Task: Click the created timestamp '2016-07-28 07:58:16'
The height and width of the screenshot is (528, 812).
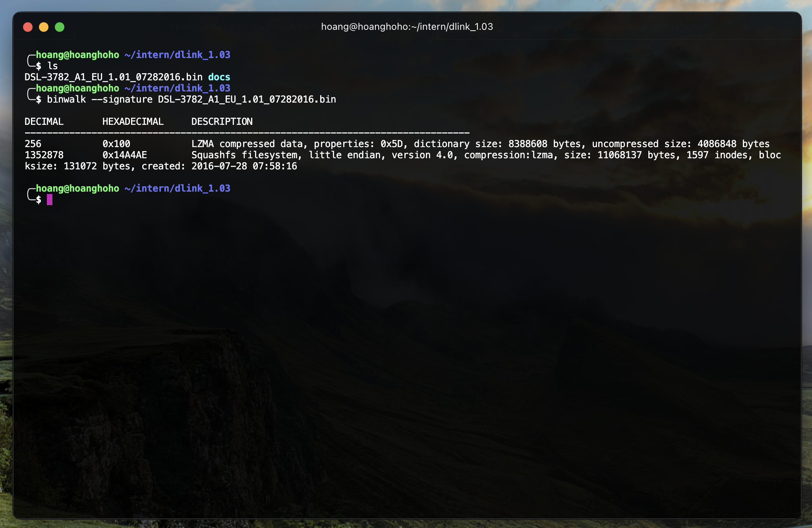Action: click(244, 166)
